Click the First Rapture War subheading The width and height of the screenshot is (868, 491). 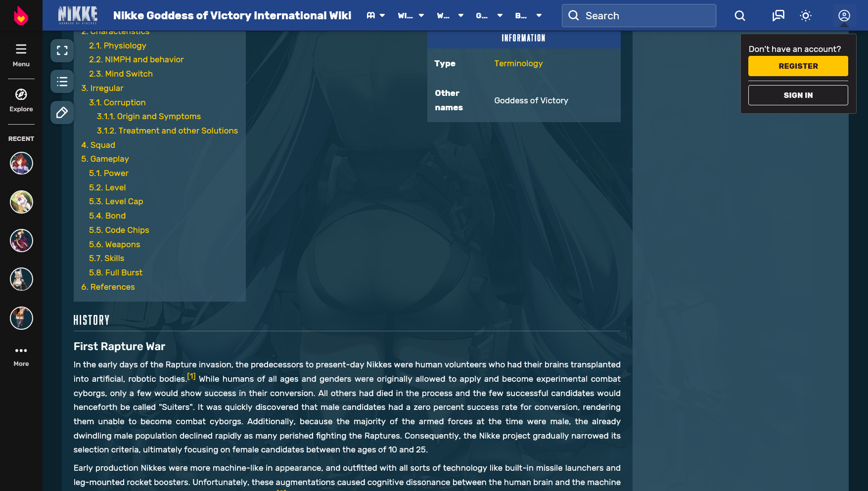[119, 347]
